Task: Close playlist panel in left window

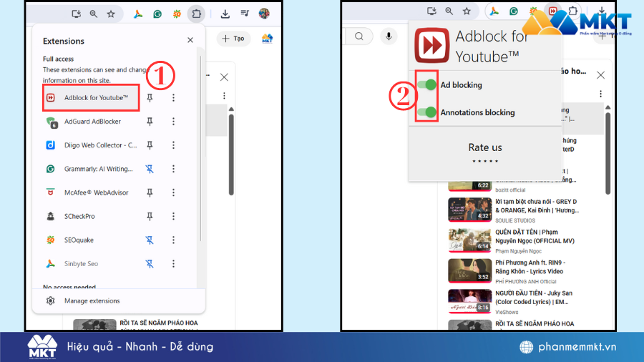Action: click(x=224, y=77)
